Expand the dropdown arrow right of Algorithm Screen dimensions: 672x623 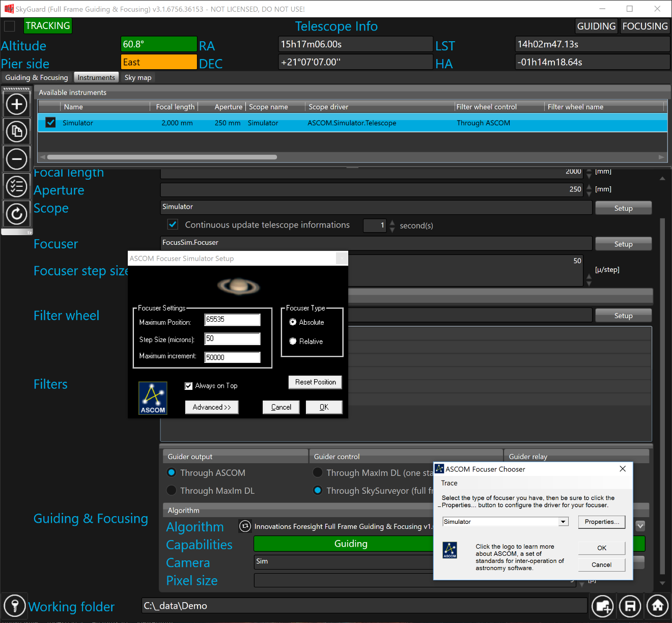(640, 526)
